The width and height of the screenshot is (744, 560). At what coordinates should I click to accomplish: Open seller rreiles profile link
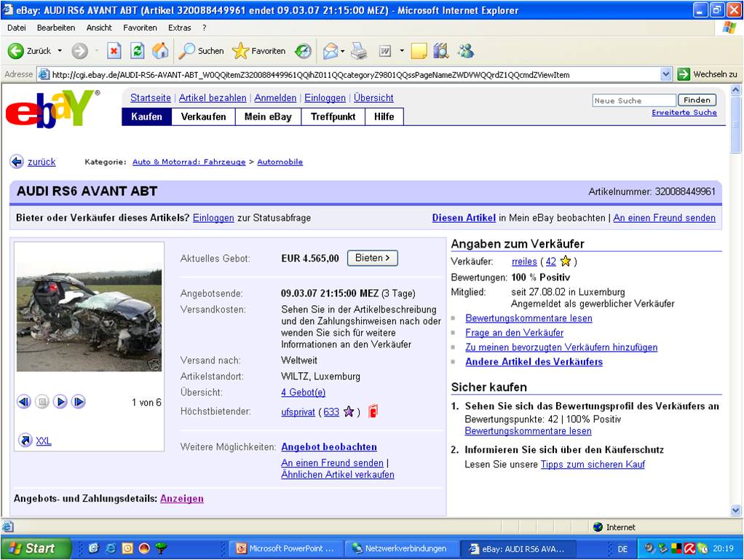[x=524, y=261]
